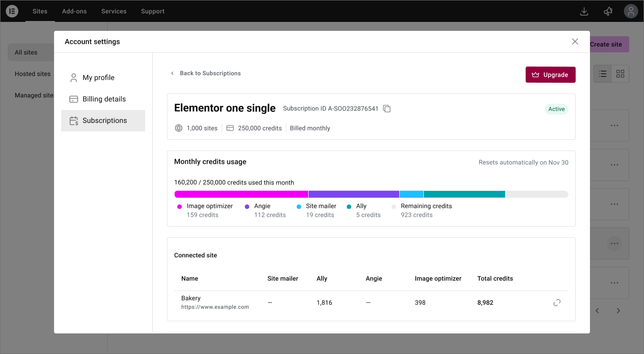Click the teal Ally bar segment
This screenshot has width=644, height=354.
pyautogui.click(x=464, y=194)
